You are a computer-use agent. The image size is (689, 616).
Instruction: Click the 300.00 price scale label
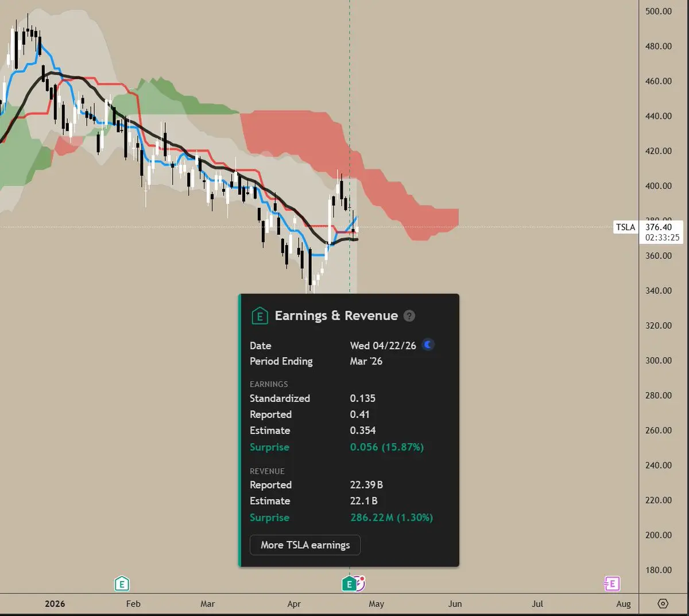[x=658, y=361]
